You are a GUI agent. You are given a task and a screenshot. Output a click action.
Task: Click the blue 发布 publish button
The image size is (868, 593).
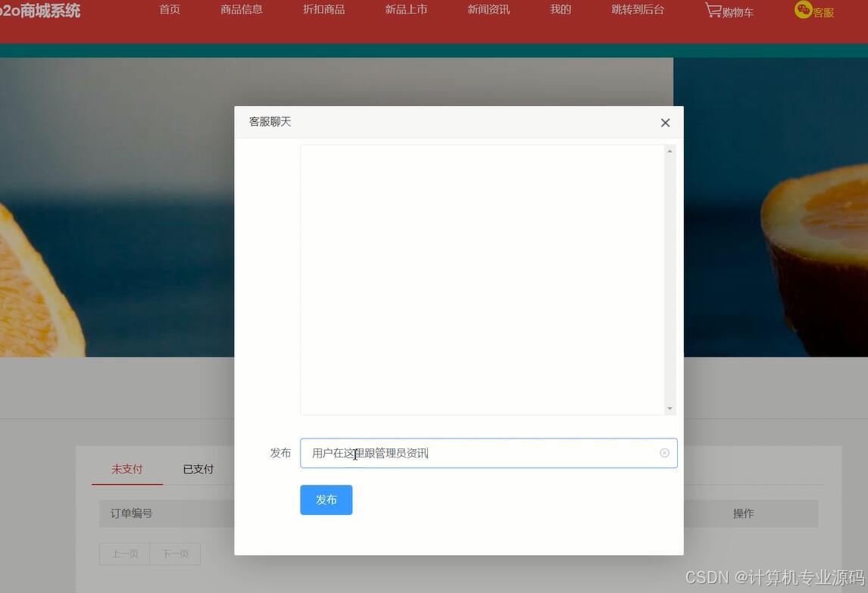pos(326,499)
